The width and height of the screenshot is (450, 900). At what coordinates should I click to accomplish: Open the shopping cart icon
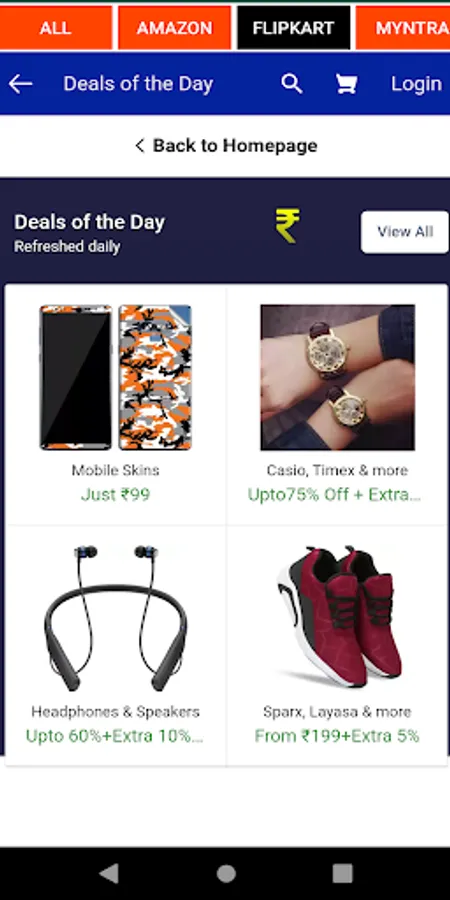pos(346,84)
